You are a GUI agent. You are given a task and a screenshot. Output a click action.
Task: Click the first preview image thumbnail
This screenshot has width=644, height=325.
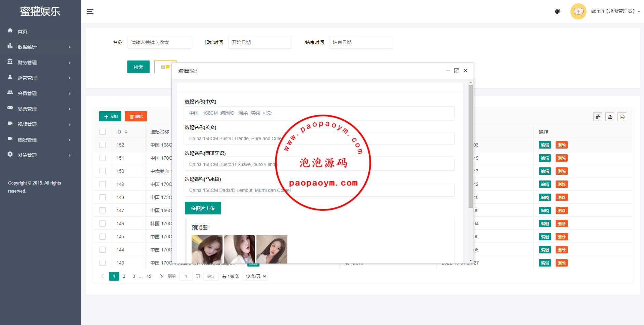pyautogui.click(x=207, y=249)
